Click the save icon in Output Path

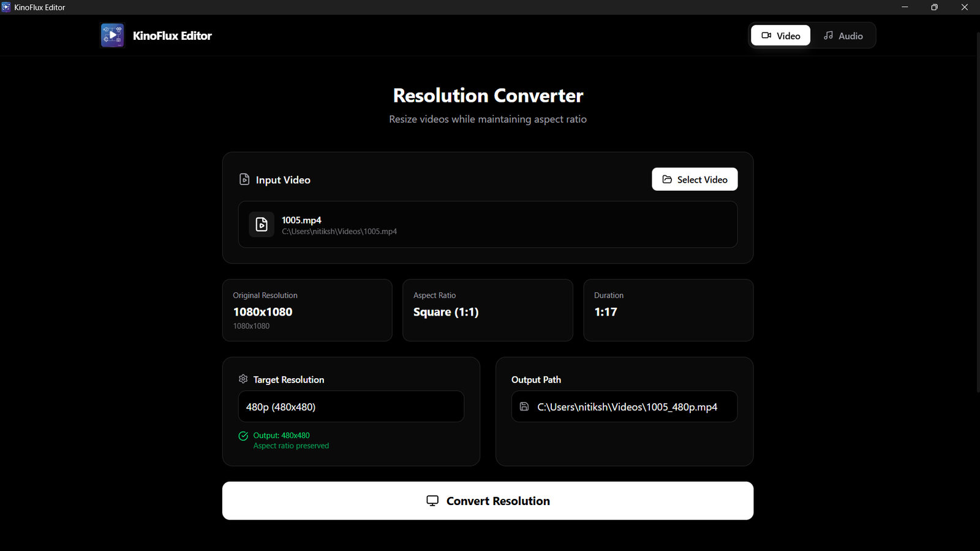pos(524,406)
